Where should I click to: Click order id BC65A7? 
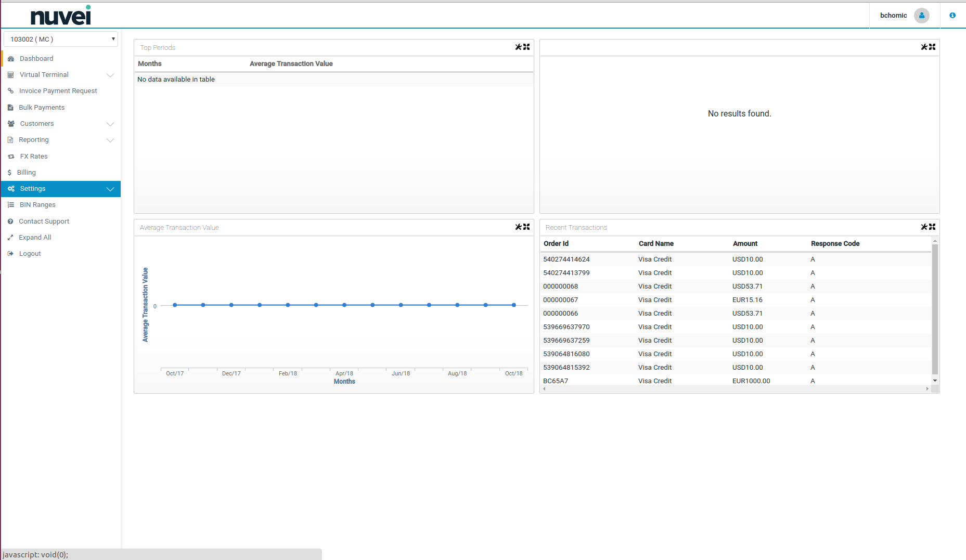tap(556, 381)
